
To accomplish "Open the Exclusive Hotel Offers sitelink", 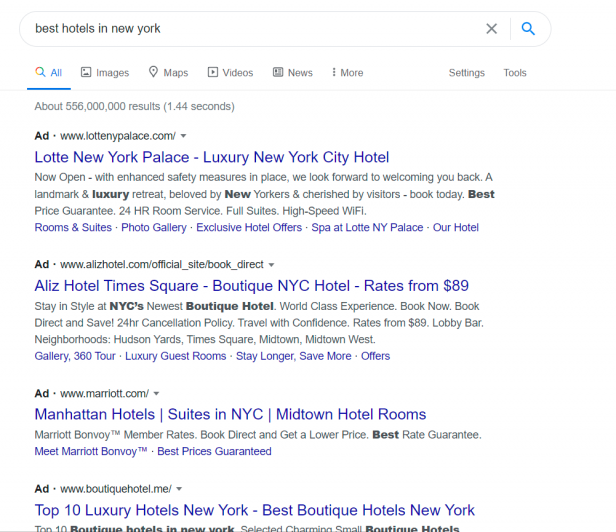I will 249,227.
